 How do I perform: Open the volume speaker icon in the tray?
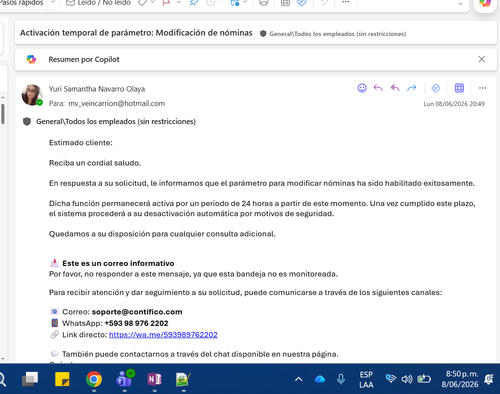pos(407,379)
